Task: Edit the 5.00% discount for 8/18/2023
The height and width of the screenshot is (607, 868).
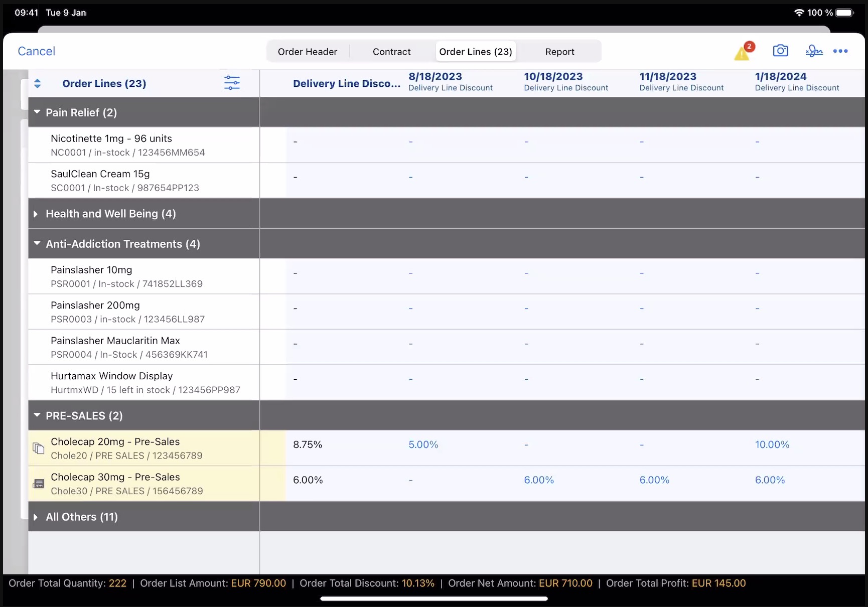Action: 423,444
